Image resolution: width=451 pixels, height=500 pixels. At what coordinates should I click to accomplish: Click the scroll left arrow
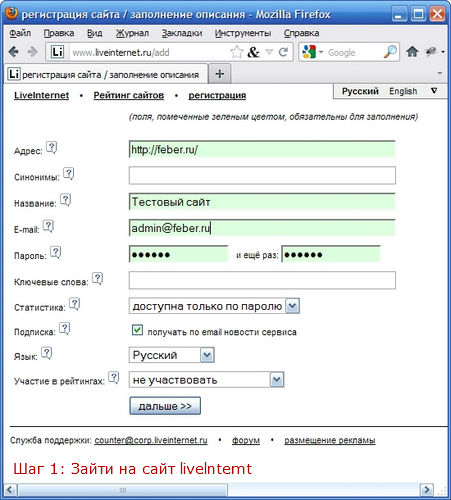[x=9, y=490]
